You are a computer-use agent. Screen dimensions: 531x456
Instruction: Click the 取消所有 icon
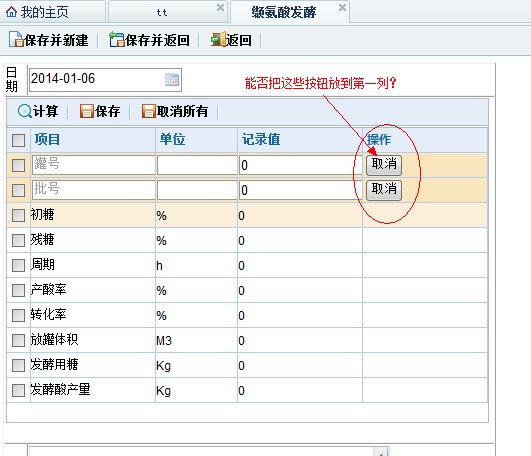(x=149, y=111)
